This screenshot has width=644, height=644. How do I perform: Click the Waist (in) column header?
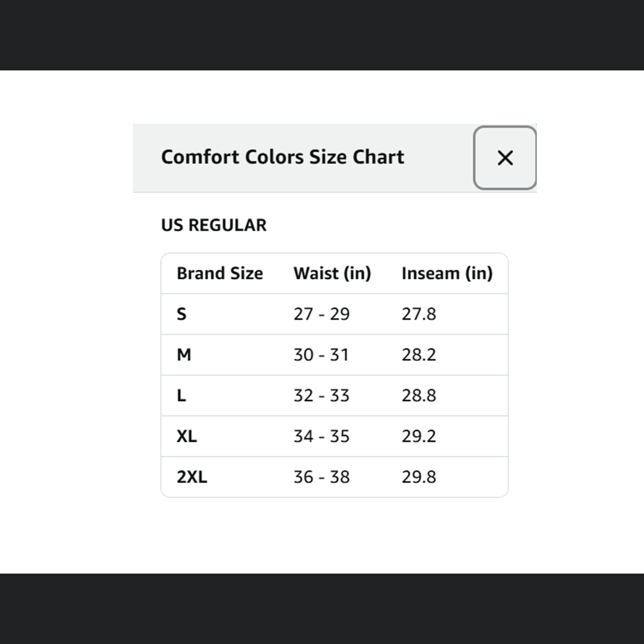pos(333,273)
